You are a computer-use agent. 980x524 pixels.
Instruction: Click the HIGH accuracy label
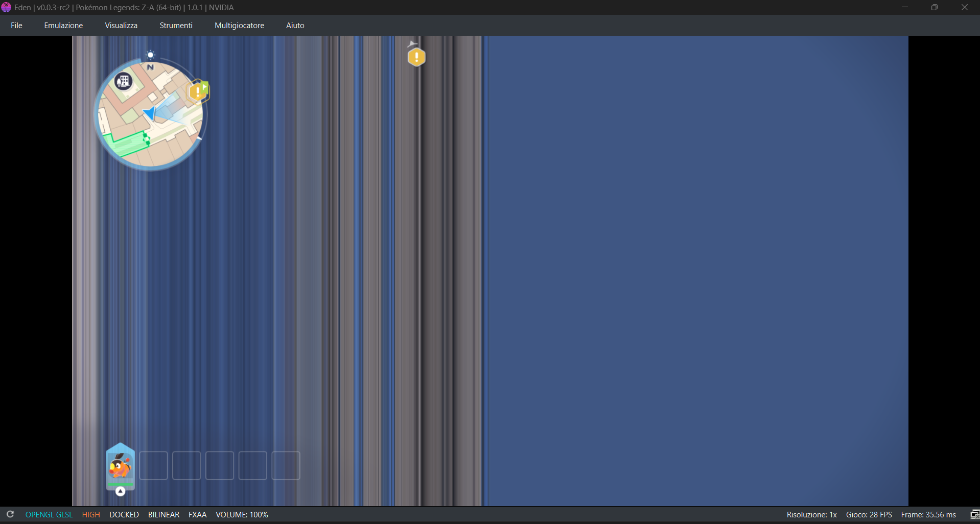91,515
